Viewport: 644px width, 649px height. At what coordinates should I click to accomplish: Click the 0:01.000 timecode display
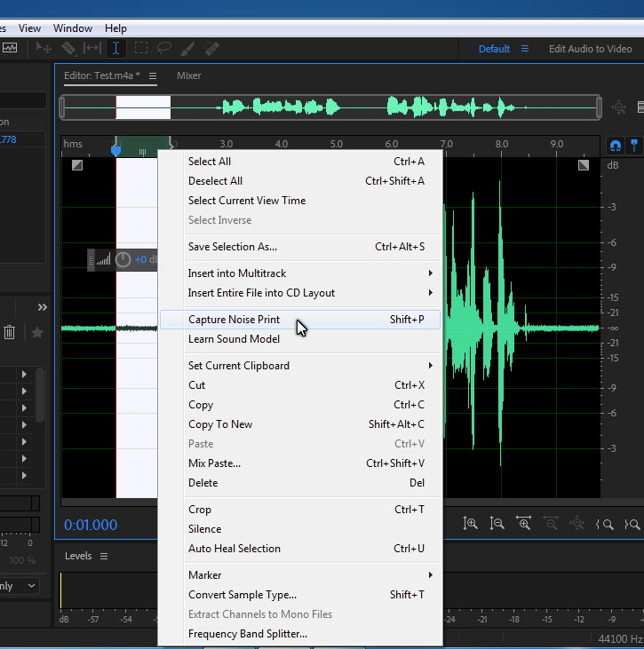click(91, 525)
